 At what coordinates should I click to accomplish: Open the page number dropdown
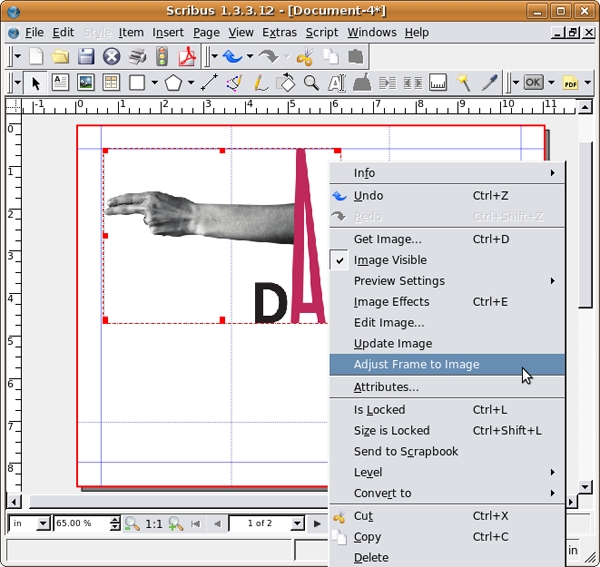click(x=297, y=523)
